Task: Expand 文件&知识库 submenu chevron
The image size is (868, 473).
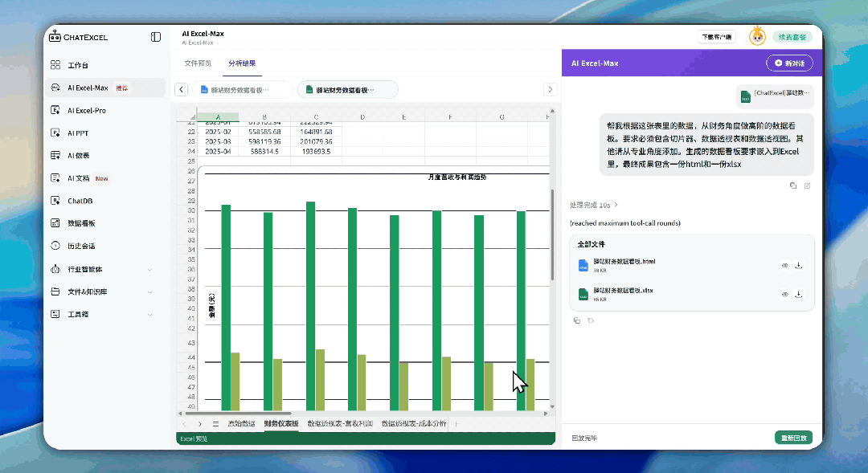Action: click(150, 292)
